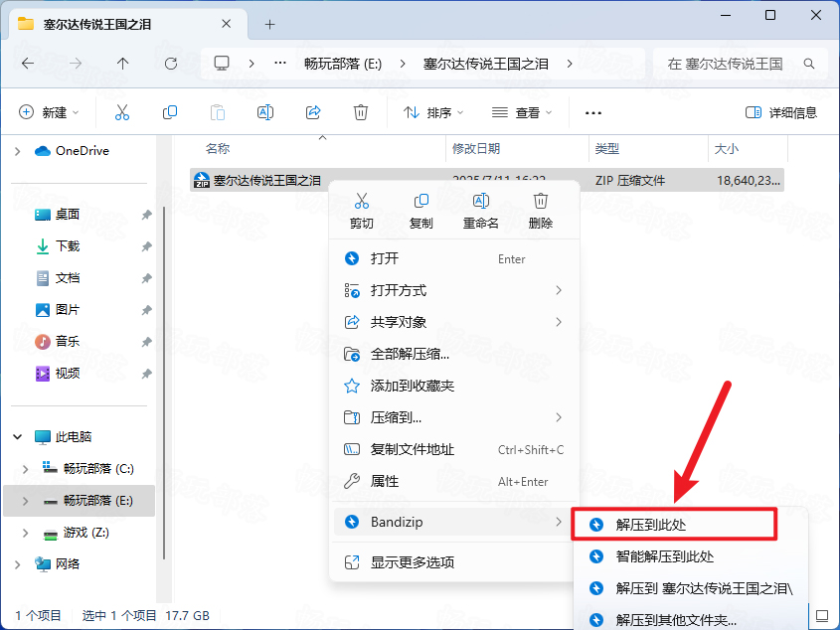Choose 添加到收藏夹 from context menu
840x630 pixels.
point(454,386)
